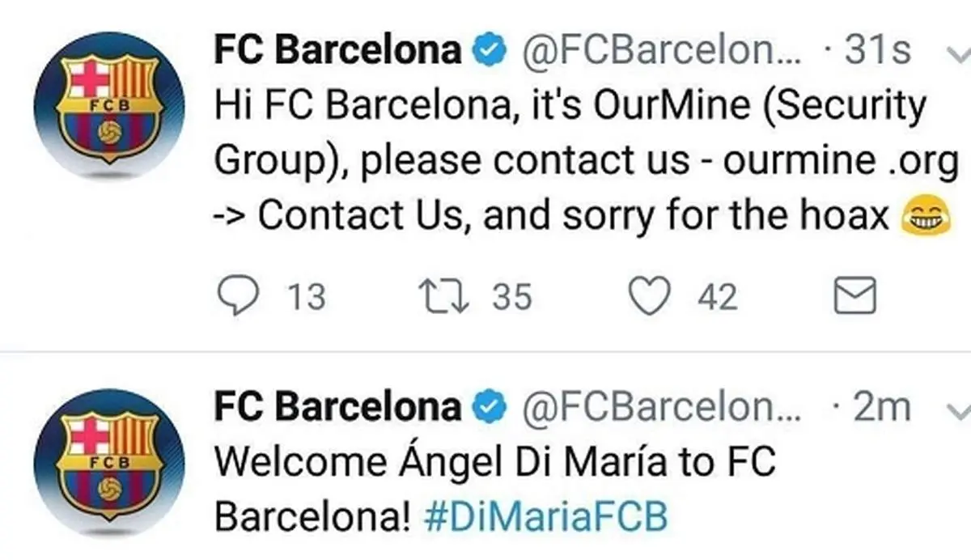Screen dimensions: 971x560
Task: Click FC Barcelona name on first tweet
Action: click(x=337, y=51)
